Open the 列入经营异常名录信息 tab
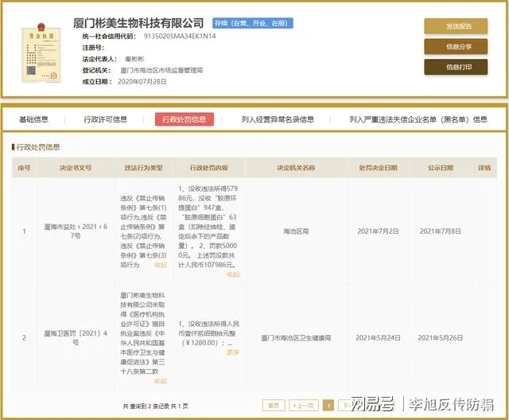509x420 pixels. pyautogui.click(x=278, y=119)
